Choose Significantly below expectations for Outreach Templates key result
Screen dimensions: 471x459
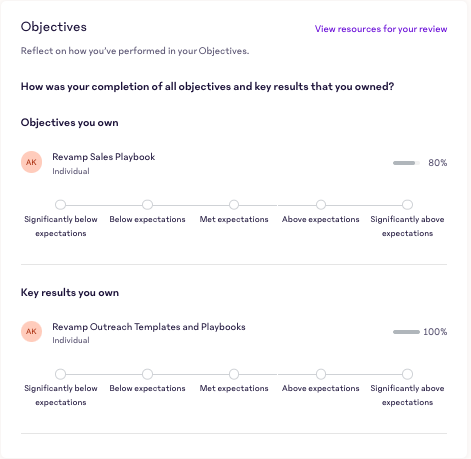point(60,374)
